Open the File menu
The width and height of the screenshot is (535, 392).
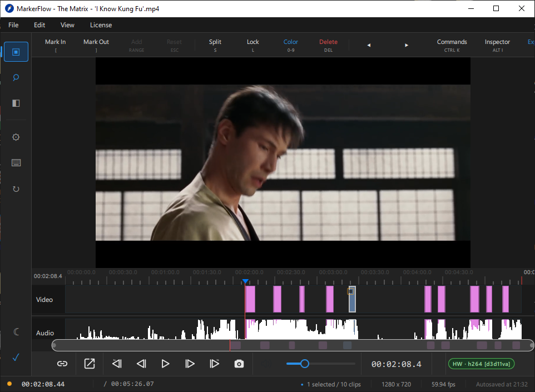[14, 25]
